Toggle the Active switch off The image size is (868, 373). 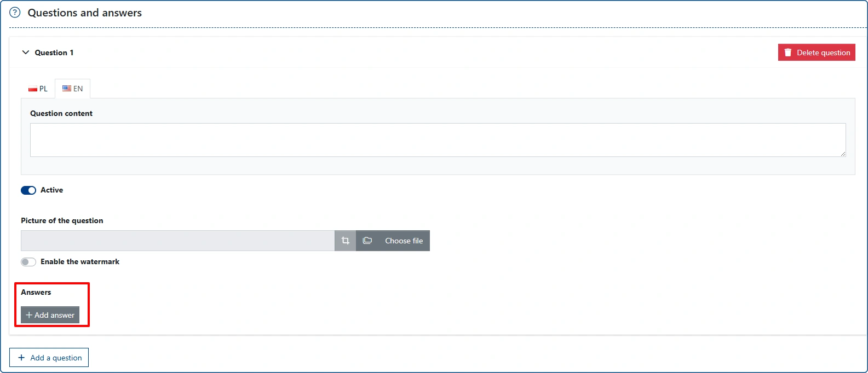coord(28,190)
